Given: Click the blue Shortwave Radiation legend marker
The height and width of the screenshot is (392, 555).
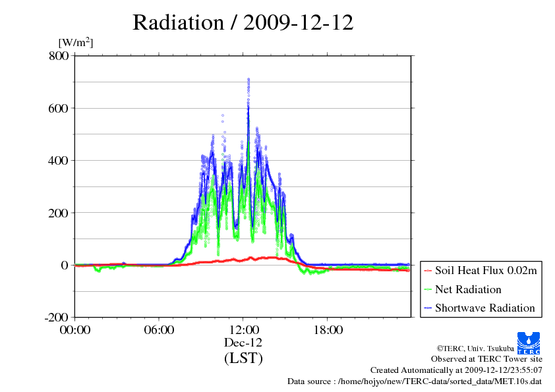Looking at the screenshot, I should 428,308.
